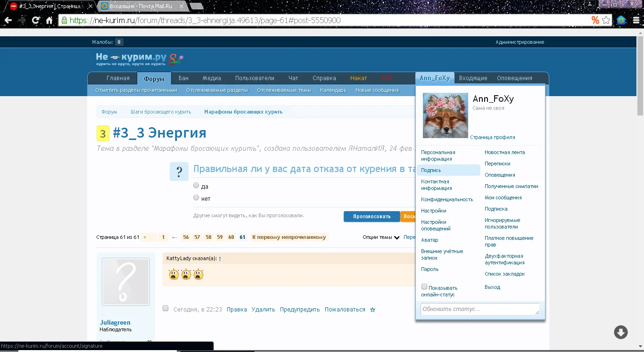Click the browser home icon
Screen dimensions: 644x352
[49, 20]
